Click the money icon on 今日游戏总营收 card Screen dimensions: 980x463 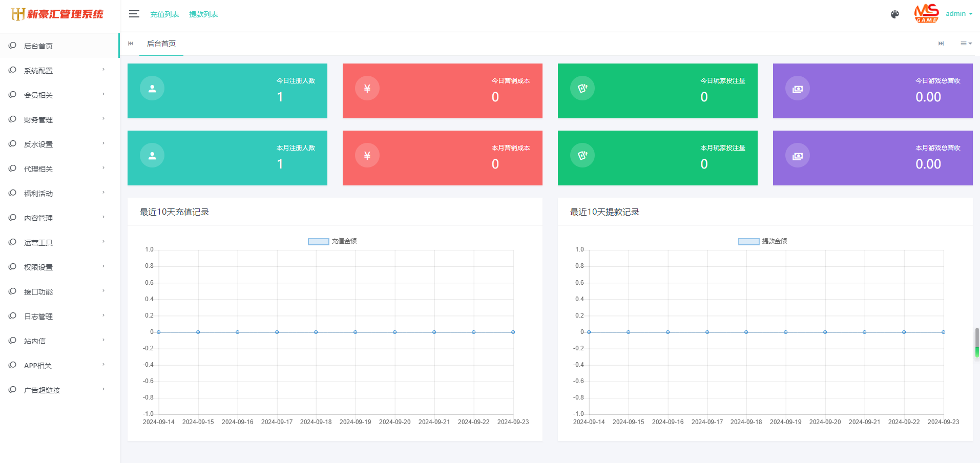point(797,88)
